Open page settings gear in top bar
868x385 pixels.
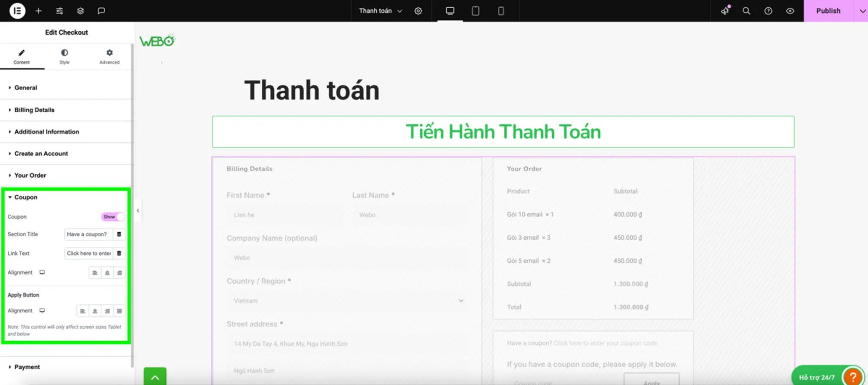[x=418, y=11]
